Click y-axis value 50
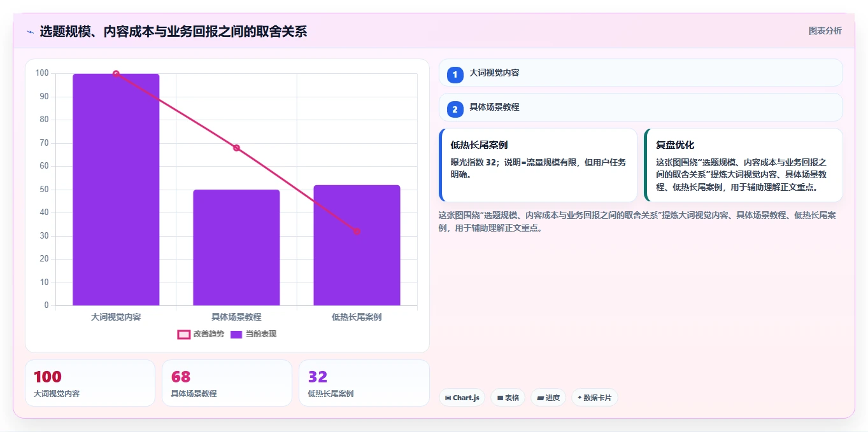868x432 pixels. (45, 190)
